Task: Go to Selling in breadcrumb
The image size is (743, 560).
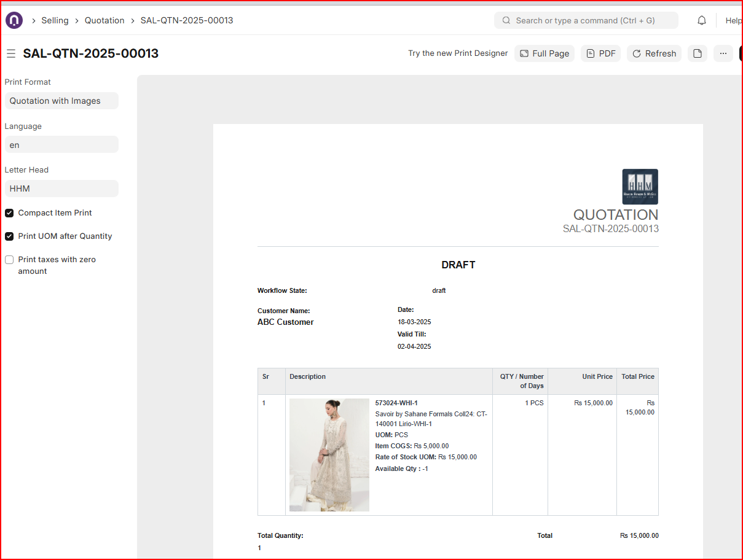Action: tap(55, 20)
